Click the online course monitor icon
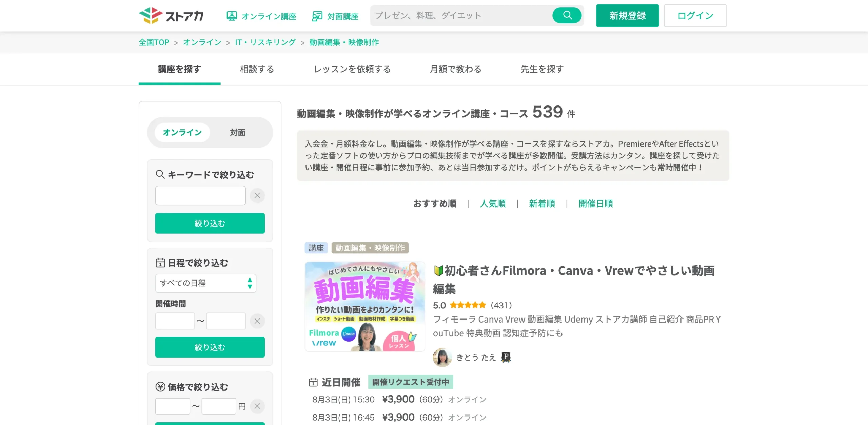 click(232, 16)
